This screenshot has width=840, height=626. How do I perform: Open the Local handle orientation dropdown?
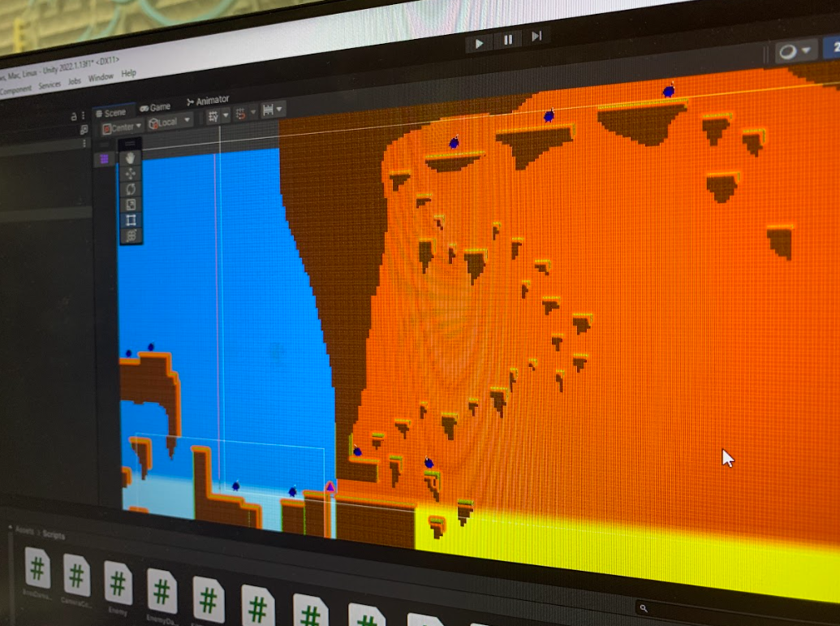pyautogui.click(x=168, y=121)
